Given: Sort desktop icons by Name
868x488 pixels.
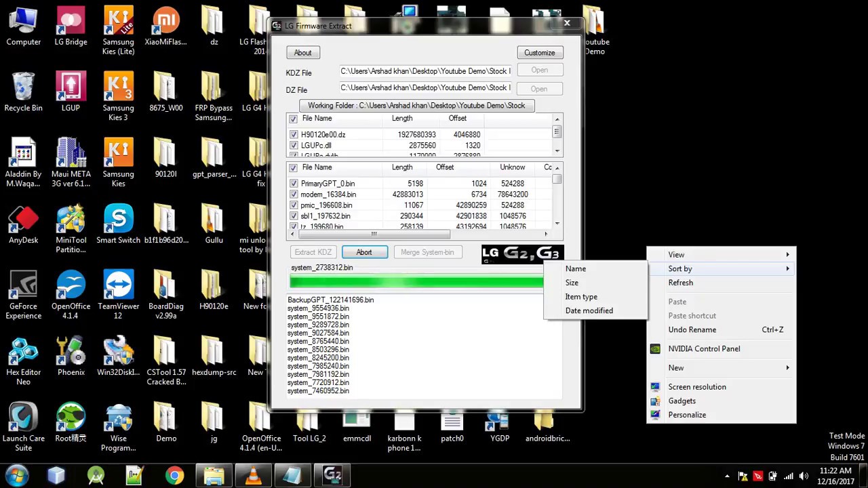Looking at the screenshot, I should pos(576,269).
